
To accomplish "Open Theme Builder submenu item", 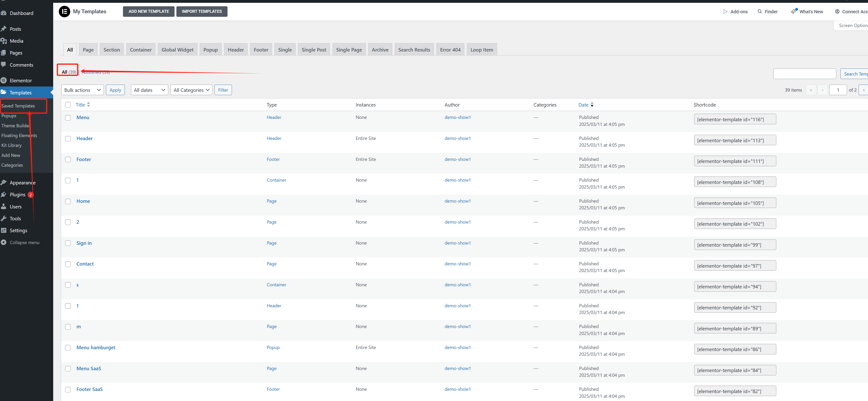I will click(15, 126).
